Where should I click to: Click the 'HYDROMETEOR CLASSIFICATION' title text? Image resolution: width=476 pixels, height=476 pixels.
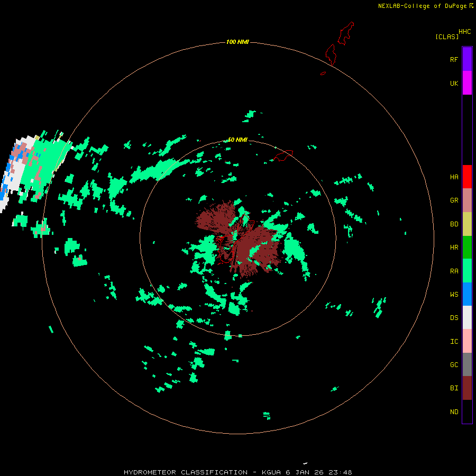tap(186, 472)
